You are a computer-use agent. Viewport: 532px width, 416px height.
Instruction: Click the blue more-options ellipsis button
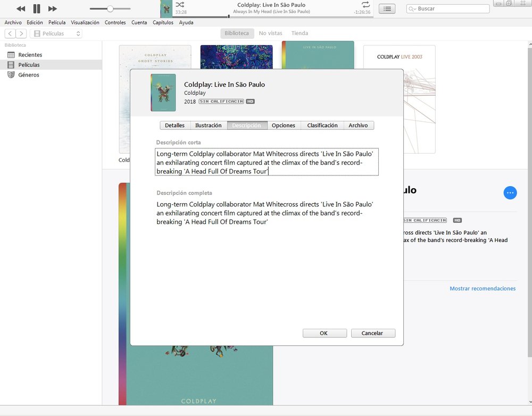pyautogui.click(x=510, y=193)
